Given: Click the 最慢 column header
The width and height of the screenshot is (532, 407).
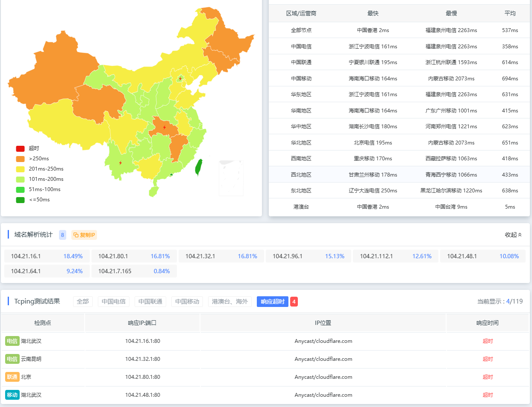Looking at the screenshot, I should pyautogui.click(x=451, y=13).
